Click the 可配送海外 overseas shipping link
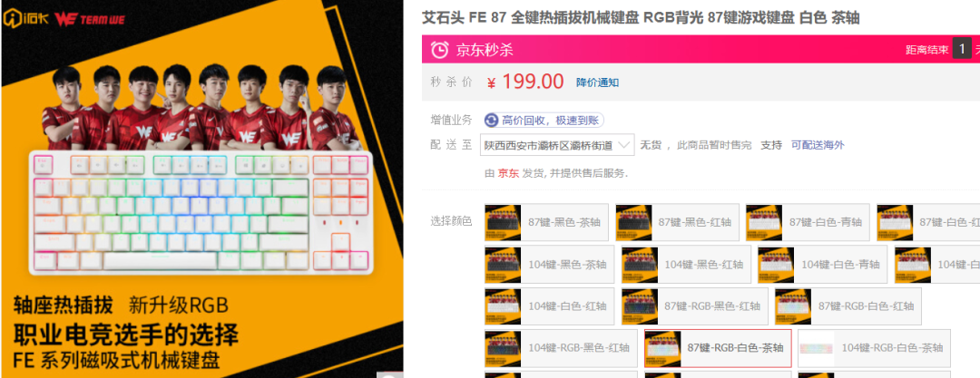 coord(818,145)
